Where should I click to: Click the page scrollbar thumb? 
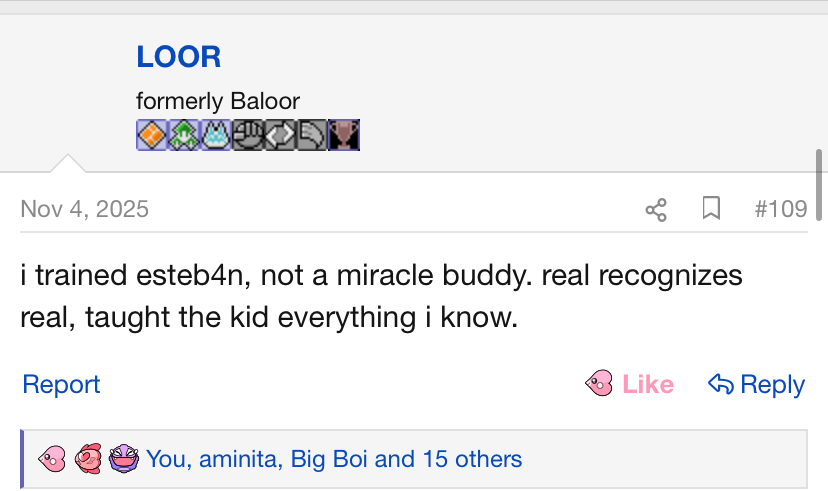(x=820, y=185)
